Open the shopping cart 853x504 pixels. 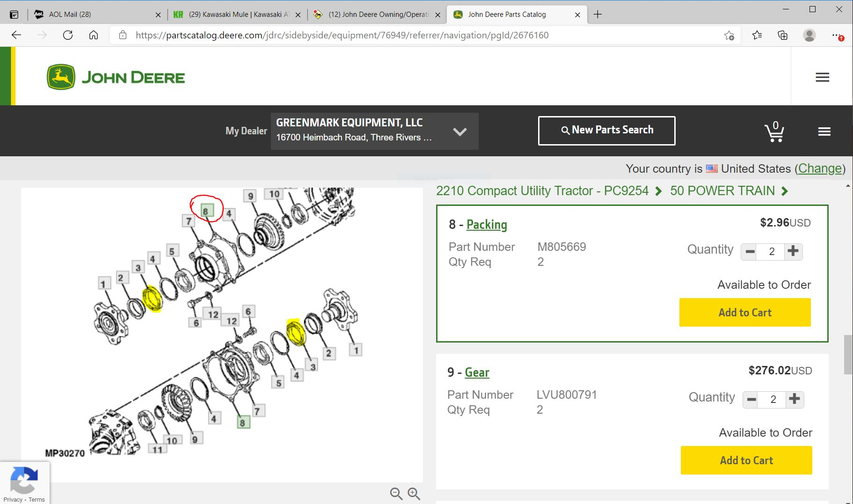(774, 131)
